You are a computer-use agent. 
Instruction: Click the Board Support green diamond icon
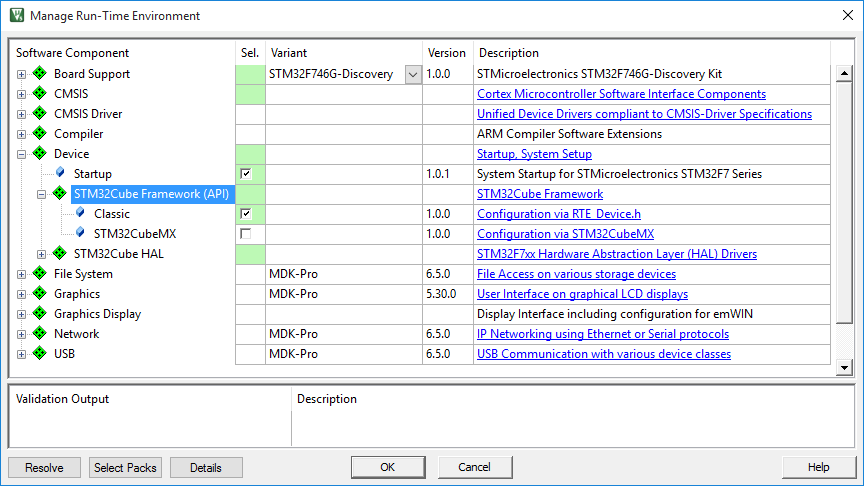[40, 73]
